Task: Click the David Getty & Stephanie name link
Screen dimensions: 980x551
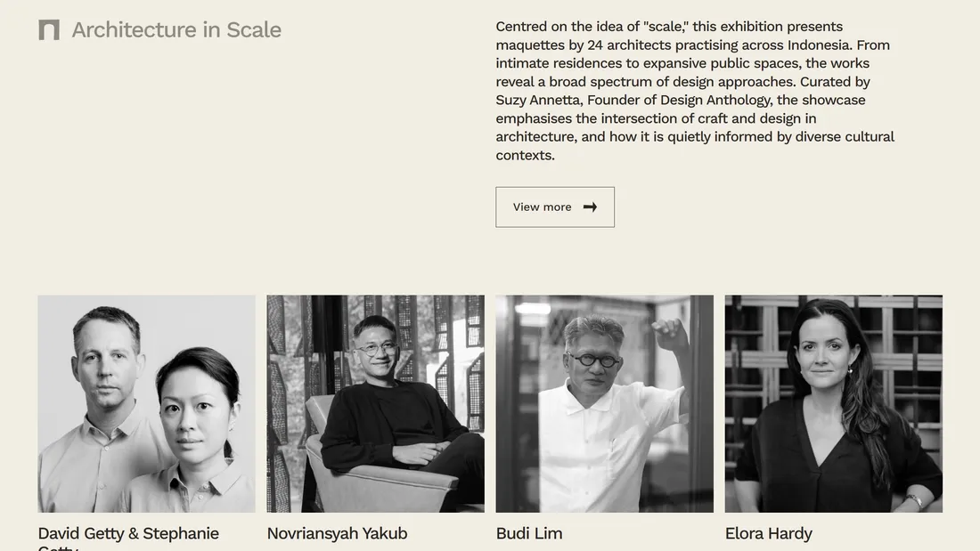Action: point(128,534)
